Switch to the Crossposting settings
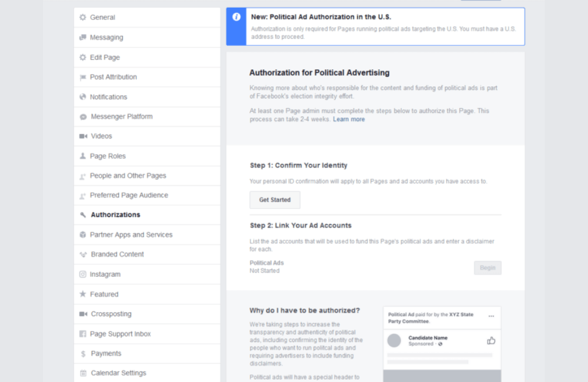Screen dimensions: 588x382 pyautogui.click(x=112, y=313)
